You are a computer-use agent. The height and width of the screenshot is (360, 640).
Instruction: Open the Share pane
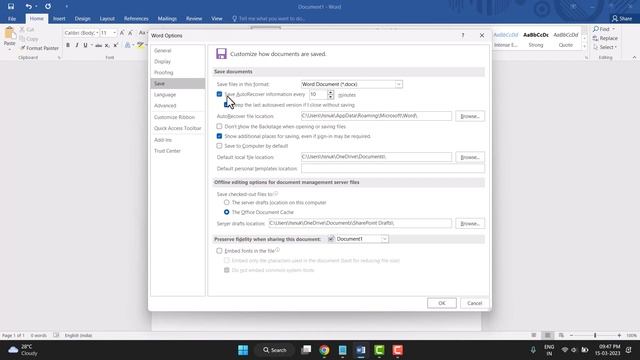[x=622, y=18]
